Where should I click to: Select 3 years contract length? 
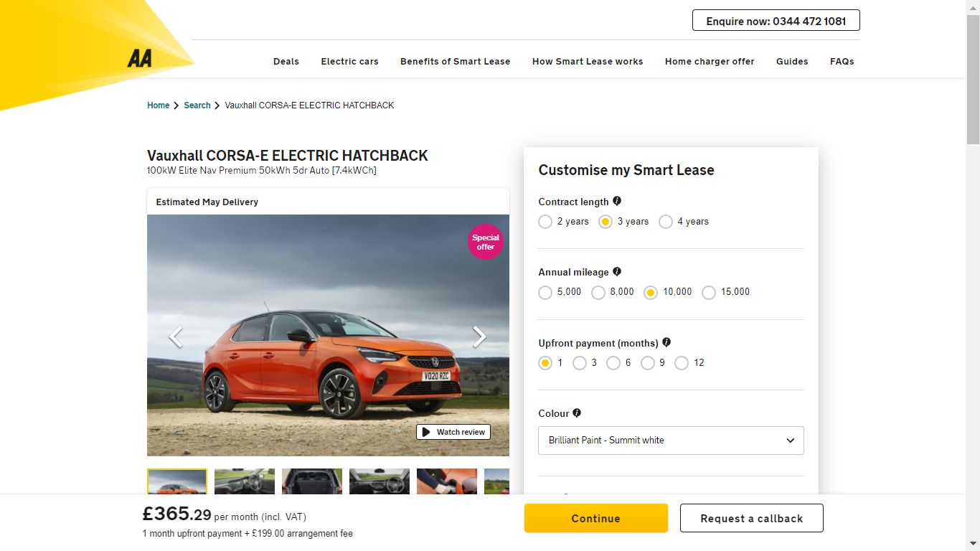[x=606, y=222]
